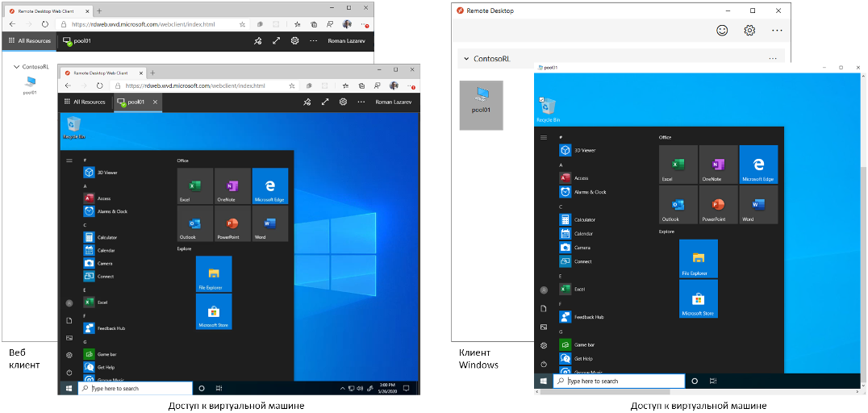Image resolution: width=868 pixels, height=413 pixels.
Task: Go back in front Edge browser window
Action: click(68, 86)
